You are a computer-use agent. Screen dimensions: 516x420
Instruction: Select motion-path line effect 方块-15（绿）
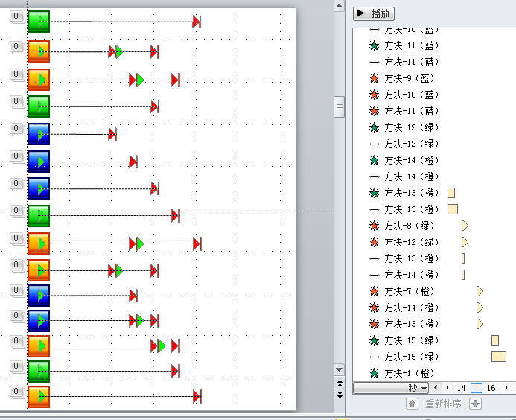(x=404, y=357)
